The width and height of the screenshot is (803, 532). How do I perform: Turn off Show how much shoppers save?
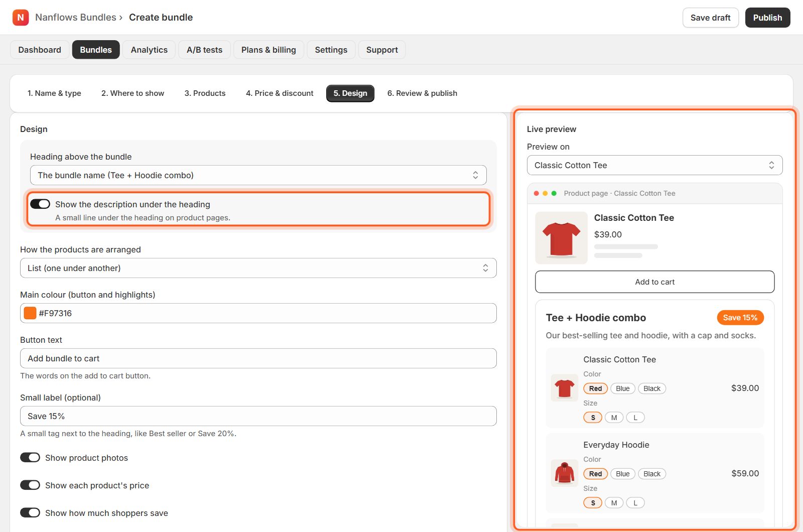pyautogui.click(x=30, y=513)
